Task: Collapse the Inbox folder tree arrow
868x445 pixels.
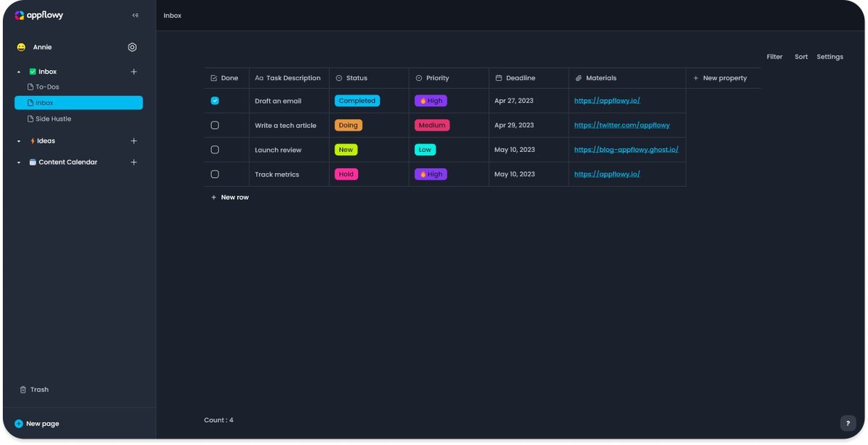Action: point(19,72)
